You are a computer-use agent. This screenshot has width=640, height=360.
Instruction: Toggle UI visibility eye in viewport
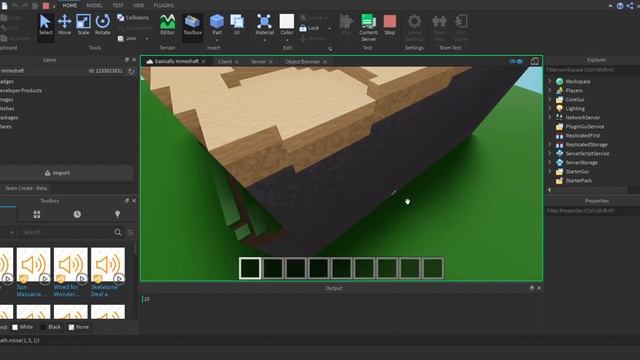pos(516,62)
